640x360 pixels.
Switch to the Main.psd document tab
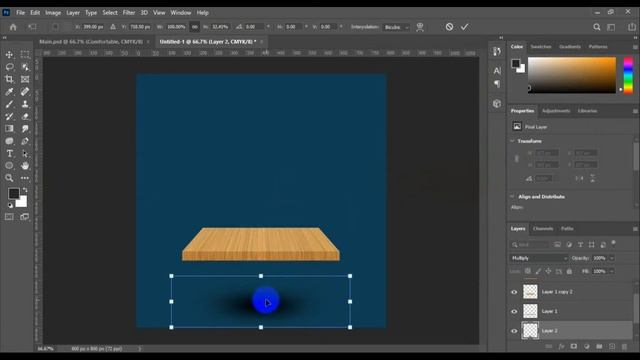point(91,42)
